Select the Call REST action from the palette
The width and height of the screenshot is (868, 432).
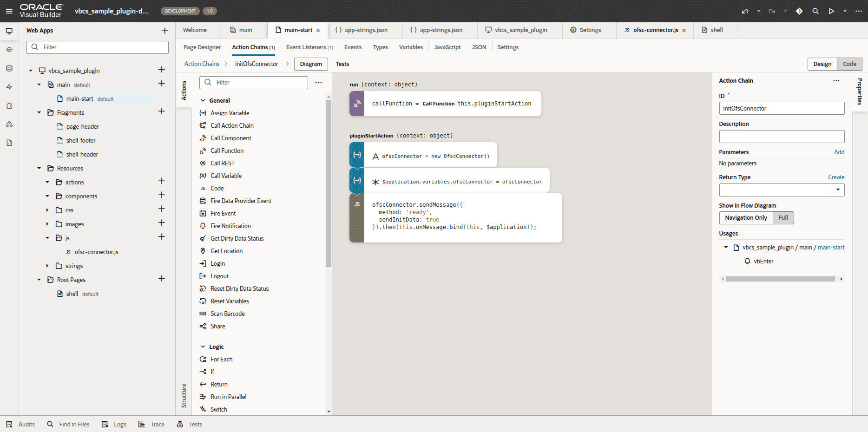[x=223, y=163]
